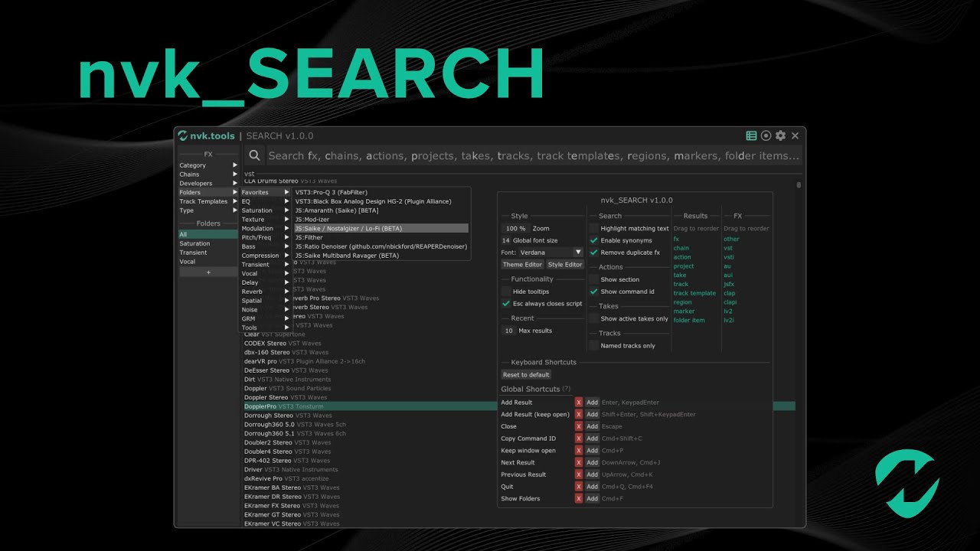Click red X beside Copy Command ID
Image resolution: width=980 pixels, height=551 pixels.
click(x=579, y=439)
